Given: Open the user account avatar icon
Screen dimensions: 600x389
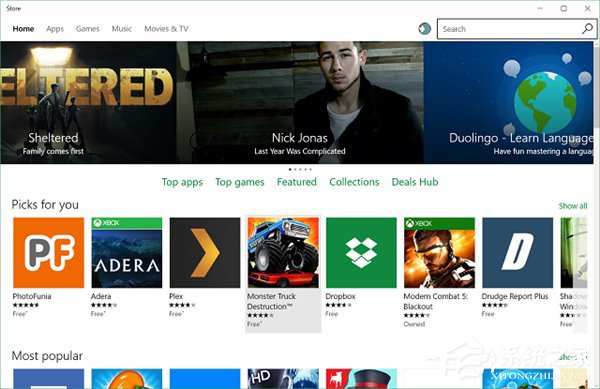Looking at the screenshot, I should pyautogui.click(x=424, y=29).
